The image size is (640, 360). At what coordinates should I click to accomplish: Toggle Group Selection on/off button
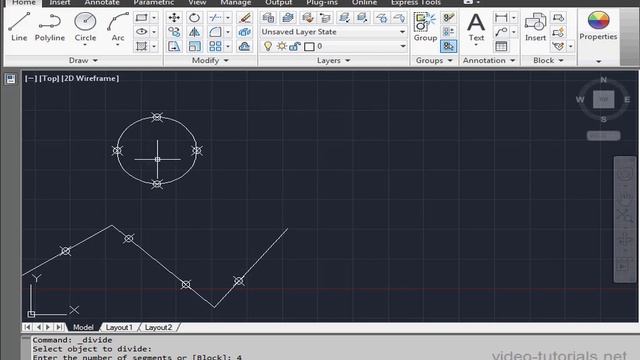(449, 46)
